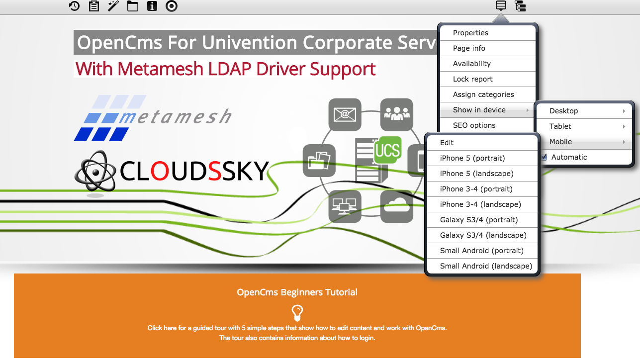The height and width of the screenshot is (364, 640).
Task: Select Assign categories menu entry
Action: click(x=487, y=94)
